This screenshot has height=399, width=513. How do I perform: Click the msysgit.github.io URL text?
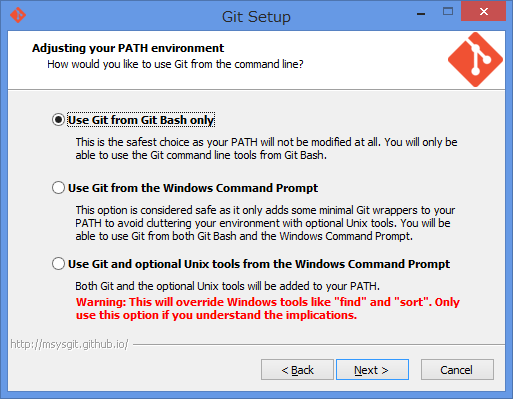coord(69,344)
